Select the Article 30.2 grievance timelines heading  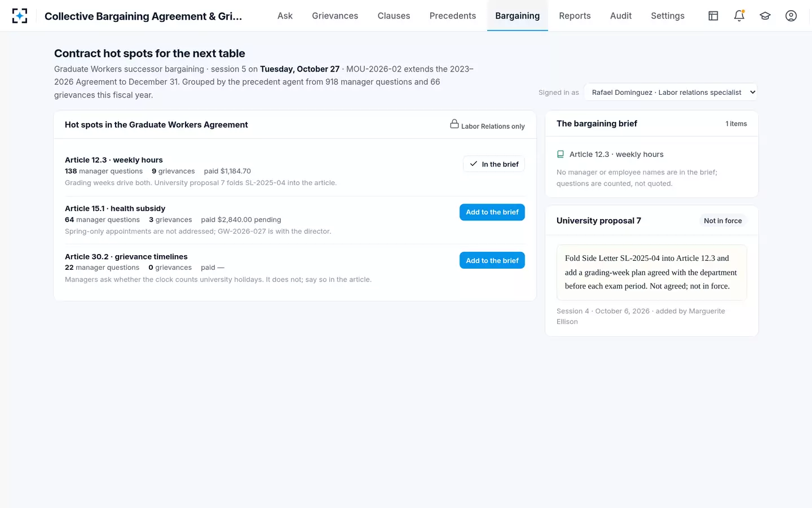click(x=126, y=256)
